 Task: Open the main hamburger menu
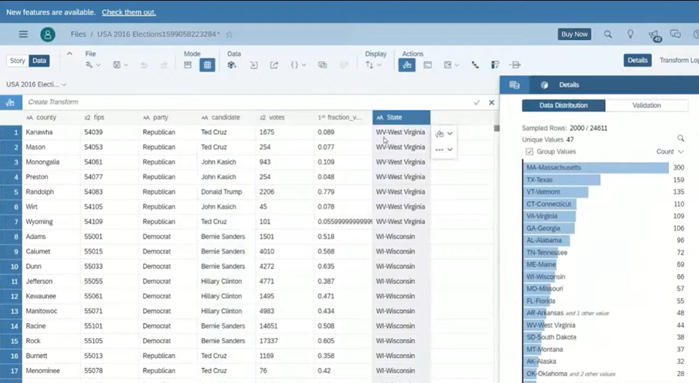[x=23, y=34]
